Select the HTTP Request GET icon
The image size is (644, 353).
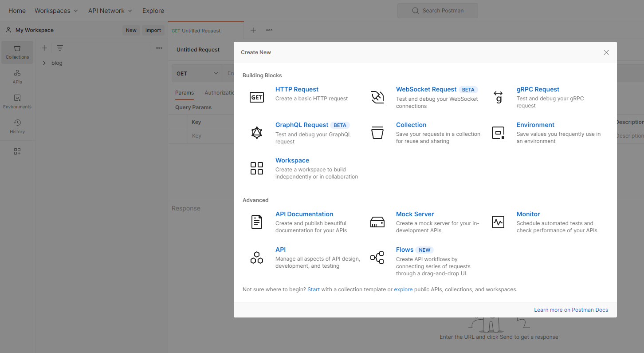257,97
